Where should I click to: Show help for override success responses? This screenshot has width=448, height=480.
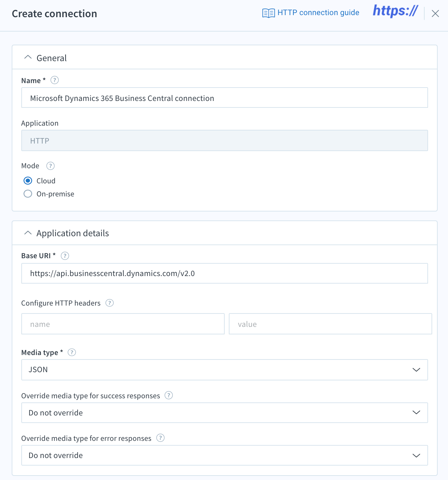[169, 395]
